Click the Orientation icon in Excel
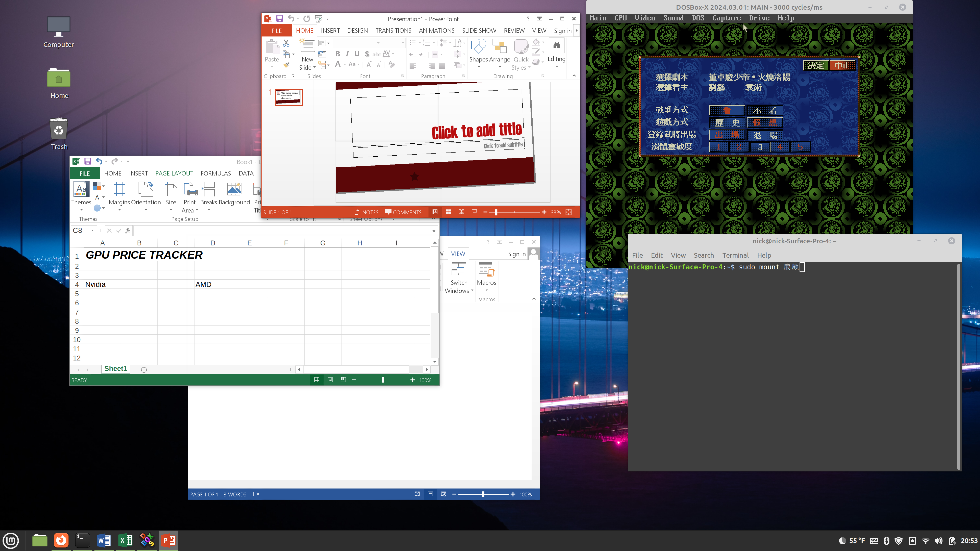 [146, 189]
